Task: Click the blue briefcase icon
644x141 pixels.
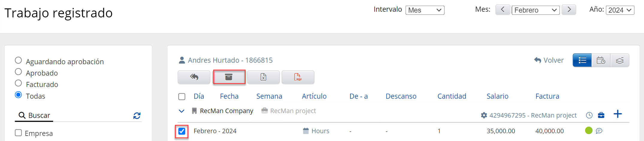Action: (x=601, y=115)
